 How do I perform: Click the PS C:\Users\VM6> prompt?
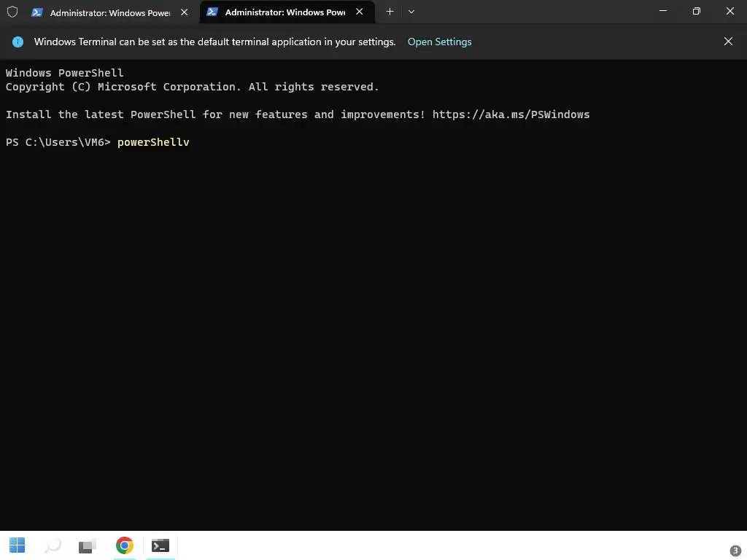pyautogui.click(x=58, y=142)
